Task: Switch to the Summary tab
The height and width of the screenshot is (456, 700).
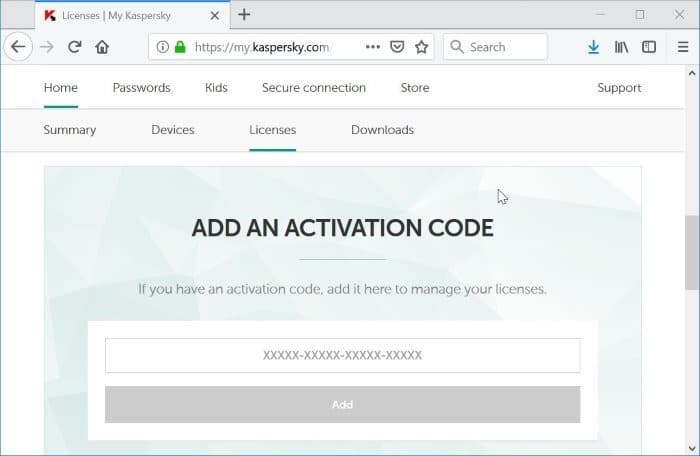Action: (x=70, y=130)
